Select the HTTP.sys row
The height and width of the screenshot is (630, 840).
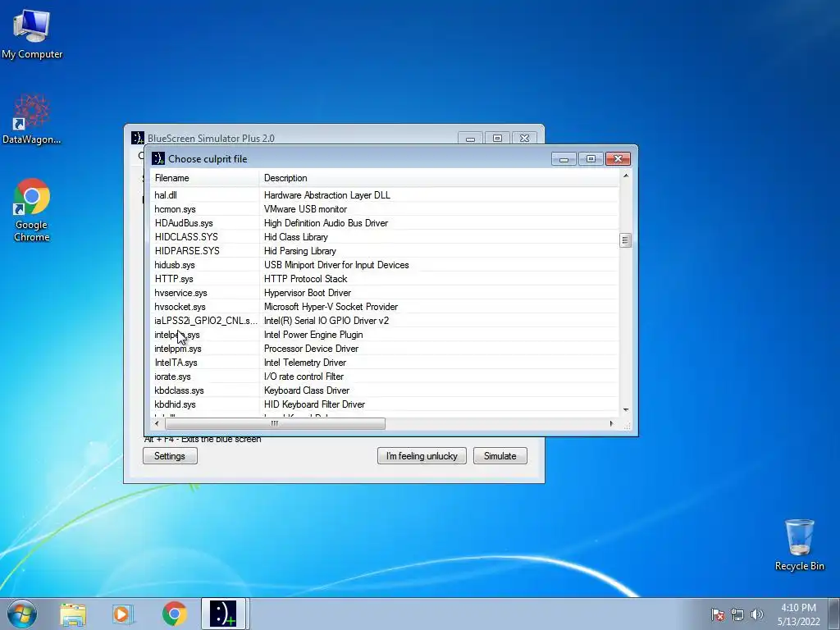pyautogui.click(x=384, y=279)
